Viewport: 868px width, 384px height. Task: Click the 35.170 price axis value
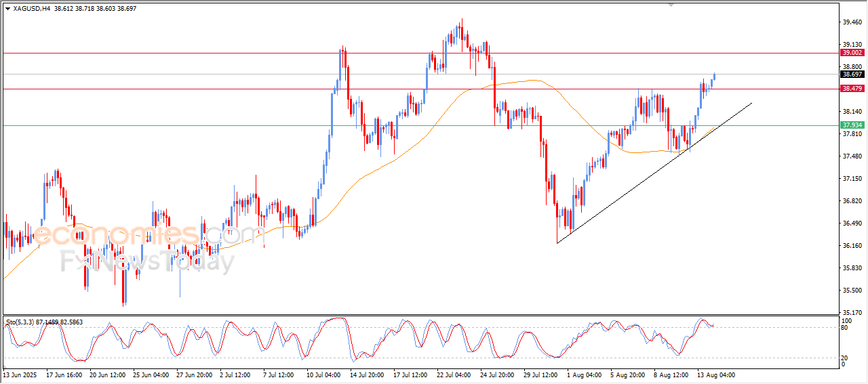coord(852,313)
